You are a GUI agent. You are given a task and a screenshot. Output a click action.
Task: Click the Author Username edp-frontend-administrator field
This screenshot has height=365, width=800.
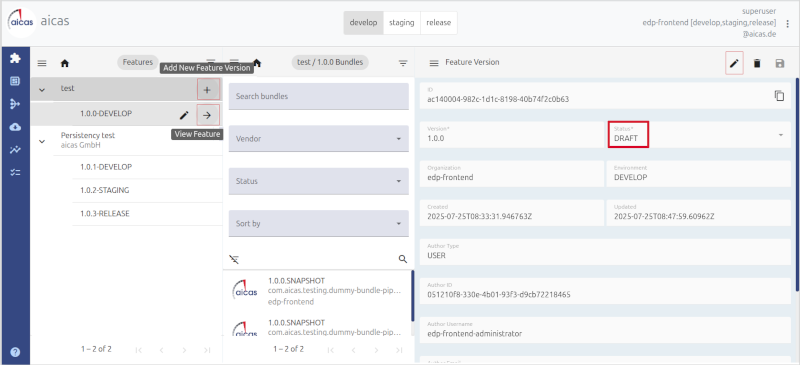[606, 330]
